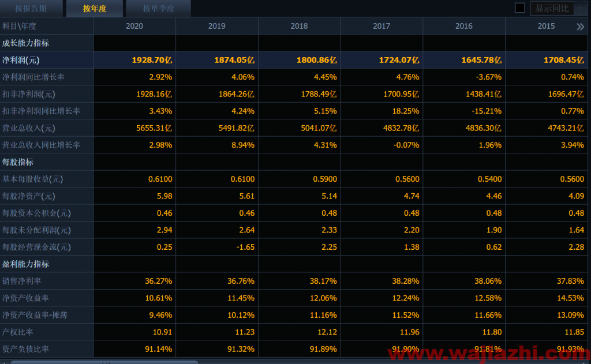Click the 成长能力指标 section heading

[x=25, y=43]
